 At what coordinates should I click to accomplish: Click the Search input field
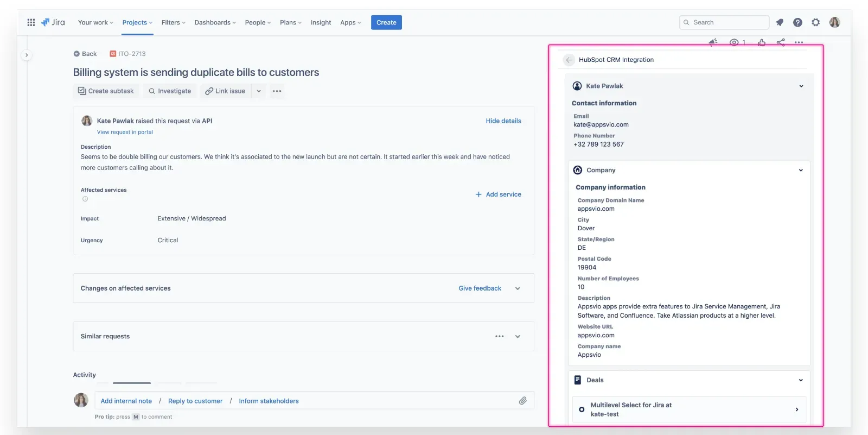[x=724, y=22]
